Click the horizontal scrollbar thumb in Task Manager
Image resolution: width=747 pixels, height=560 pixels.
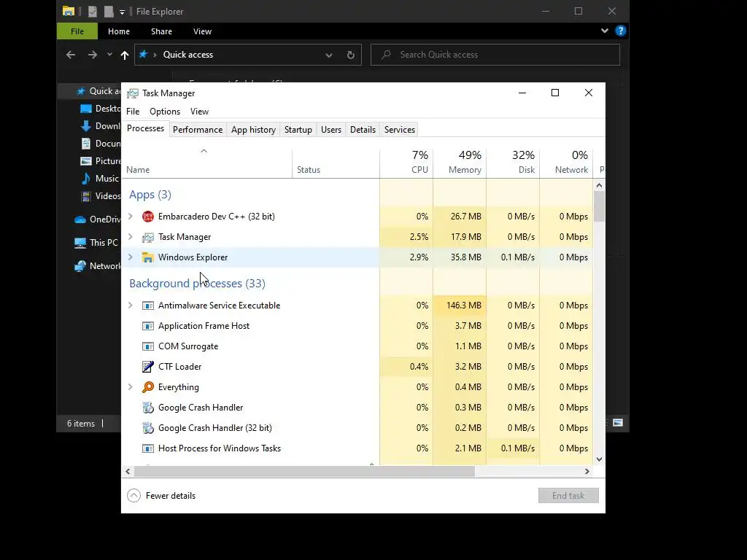point(304,472)
